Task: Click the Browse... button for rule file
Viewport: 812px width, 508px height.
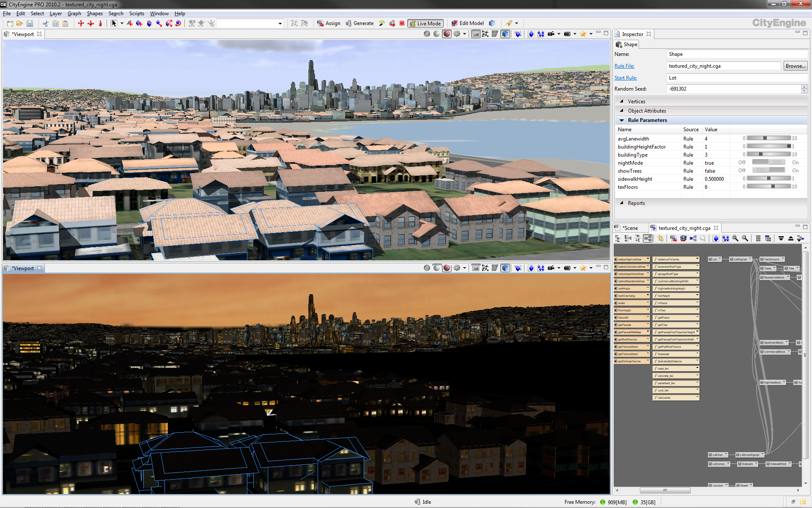Action: point(796,66)
